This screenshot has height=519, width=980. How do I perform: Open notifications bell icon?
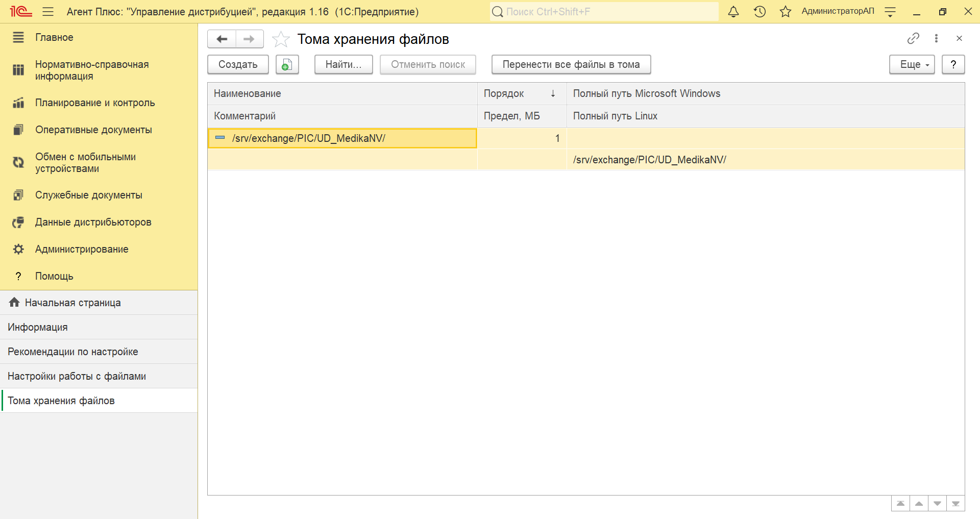(x=733, y=12)
